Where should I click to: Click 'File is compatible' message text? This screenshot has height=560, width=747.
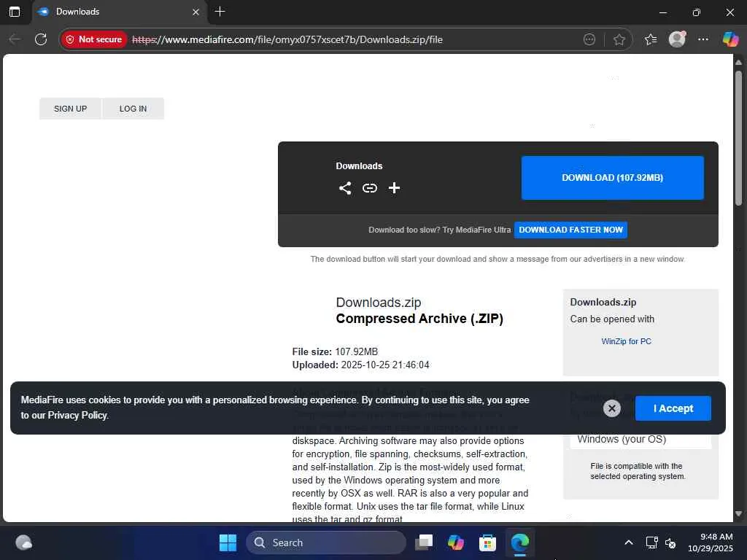pos(638,471)
